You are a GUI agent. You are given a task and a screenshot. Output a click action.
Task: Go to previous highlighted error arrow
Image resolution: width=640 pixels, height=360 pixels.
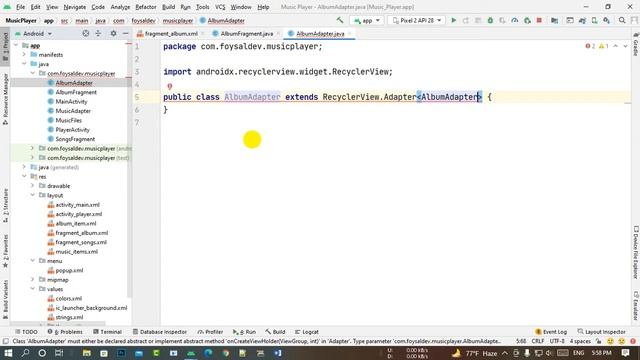[x=616, y=46]
